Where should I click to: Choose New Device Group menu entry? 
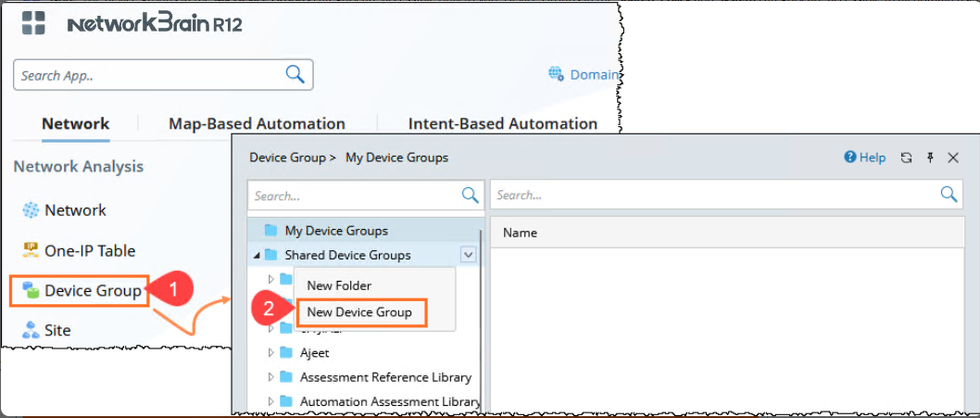pyautogui.click(x=359, y=311)
